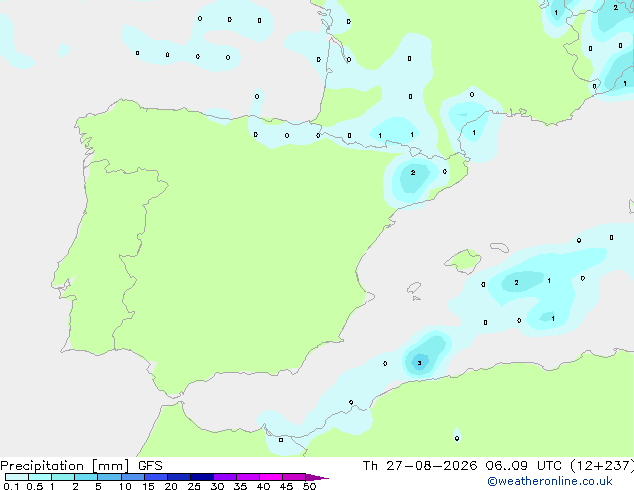Click the 'Th 27-08-2026 06..09 UTC (12+237)' timestamp
This screenshot has width=634, height=490.
click(498, 466)
